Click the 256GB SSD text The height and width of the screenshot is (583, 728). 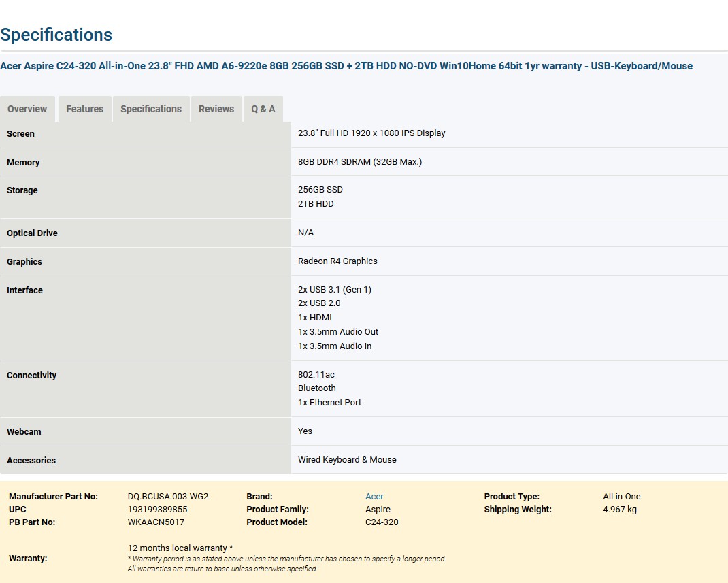click(320, 189)
